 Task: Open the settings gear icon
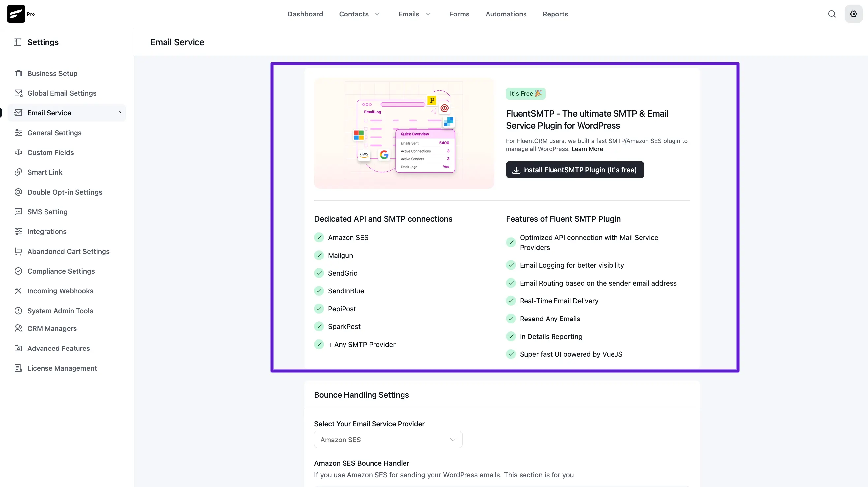coord(853,14)
